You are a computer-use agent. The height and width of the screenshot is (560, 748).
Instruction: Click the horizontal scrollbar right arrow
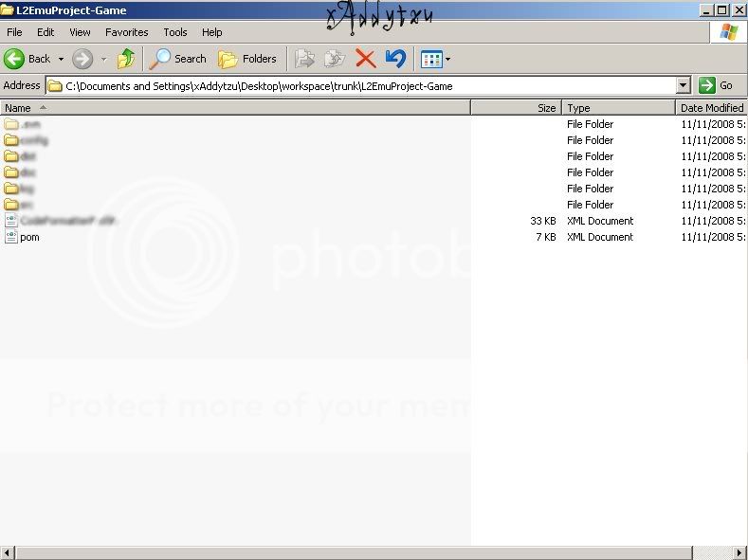[740, 552]
